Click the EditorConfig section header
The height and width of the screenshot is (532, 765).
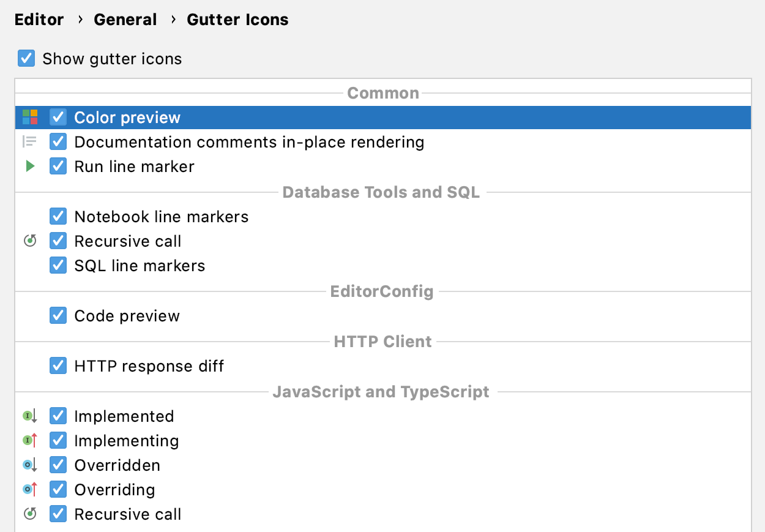click(x=382, y=291)
